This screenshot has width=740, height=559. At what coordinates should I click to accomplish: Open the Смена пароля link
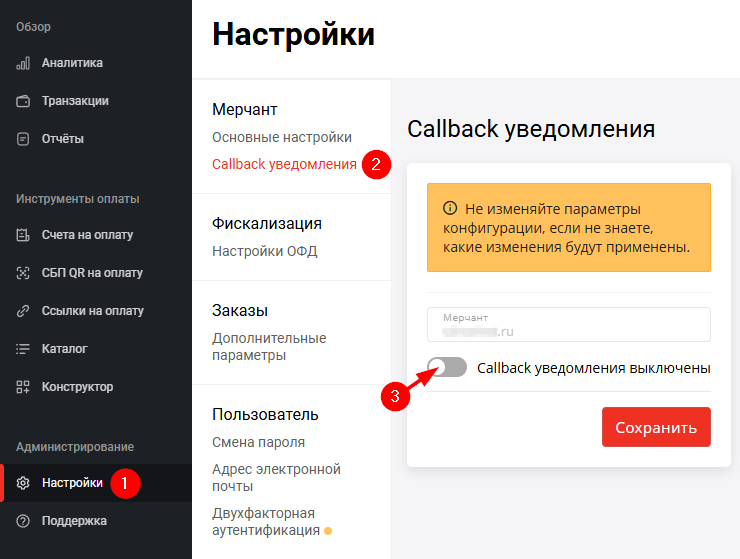click(x=258, y=442)
